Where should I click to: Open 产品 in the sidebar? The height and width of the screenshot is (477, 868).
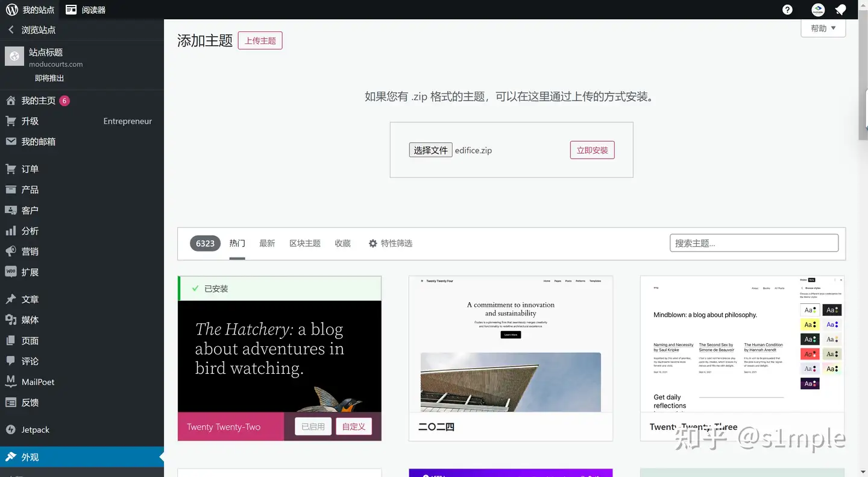82,189
